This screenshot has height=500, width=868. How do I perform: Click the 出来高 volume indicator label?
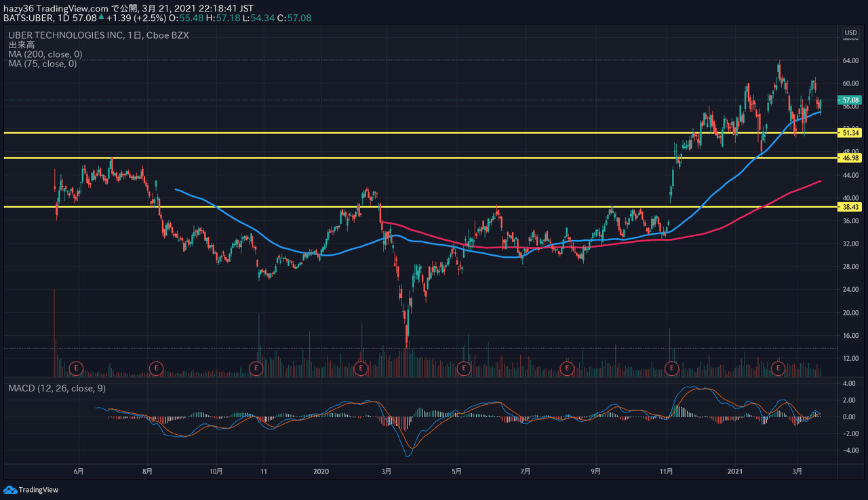[22, 45]
